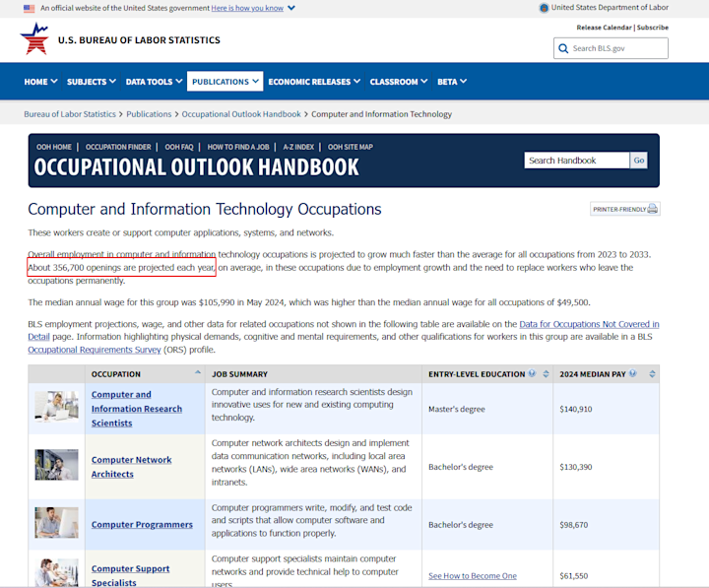Click the 'United States Department of Labor' text

coord(610,7)
